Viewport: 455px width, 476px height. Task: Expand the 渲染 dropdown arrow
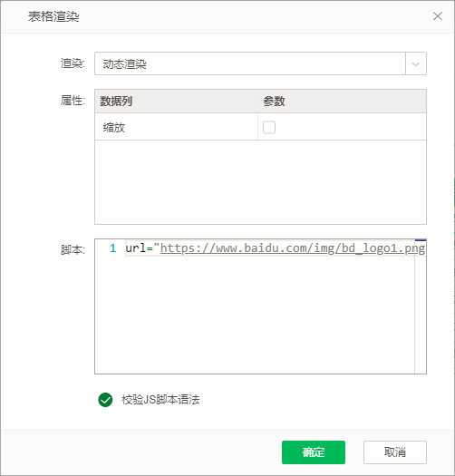click(x=416, y=63)
